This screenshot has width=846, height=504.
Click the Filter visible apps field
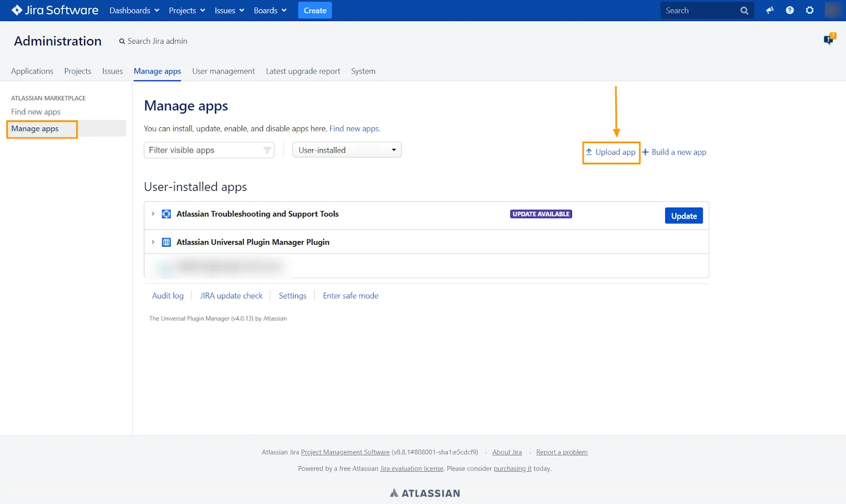click(209, 150)
